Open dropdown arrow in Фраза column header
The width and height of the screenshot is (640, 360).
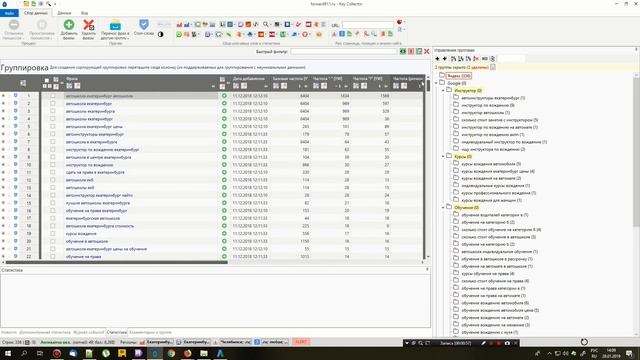(x=213, y=86)
